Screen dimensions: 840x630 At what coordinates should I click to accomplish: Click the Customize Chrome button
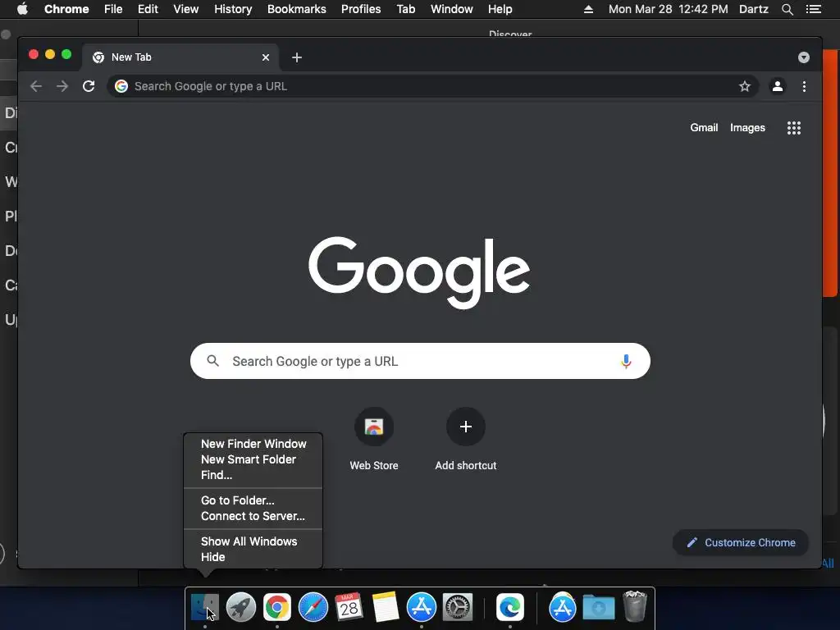[x=741, y=543]
